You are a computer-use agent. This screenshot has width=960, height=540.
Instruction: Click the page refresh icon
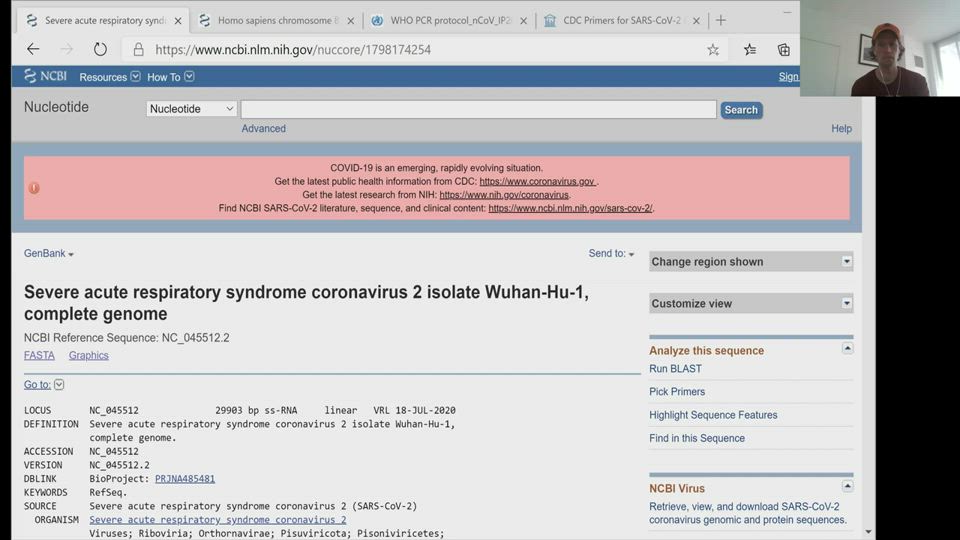(100, 49)
